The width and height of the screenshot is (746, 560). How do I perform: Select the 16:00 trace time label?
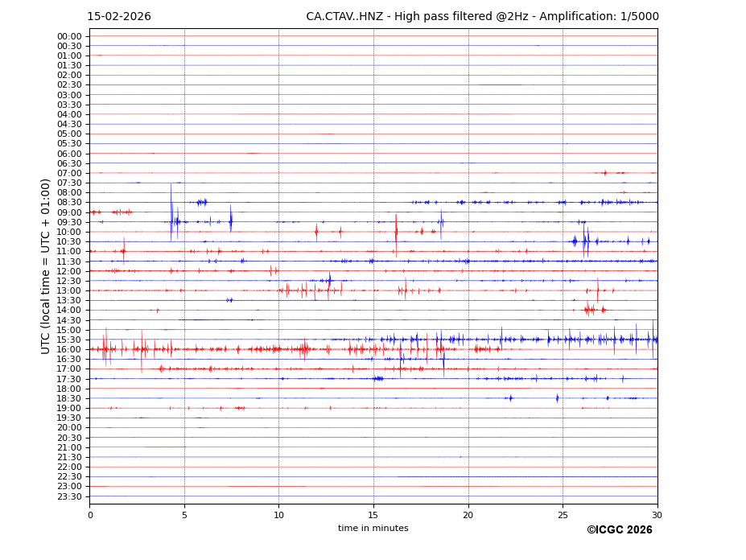[69, 349]
